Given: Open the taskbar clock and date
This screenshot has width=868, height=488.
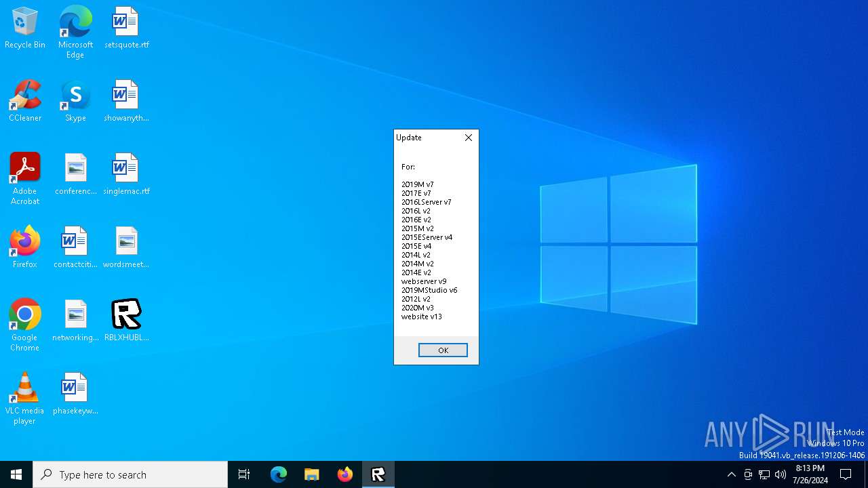Looking at the screenshot, I should click(810, 474).
